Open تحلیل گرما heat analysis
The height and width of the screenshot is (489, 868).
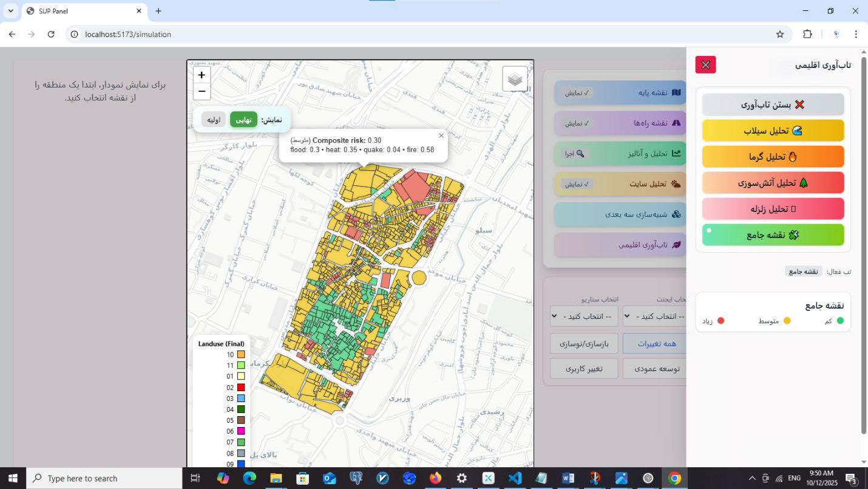pos(773,157)
